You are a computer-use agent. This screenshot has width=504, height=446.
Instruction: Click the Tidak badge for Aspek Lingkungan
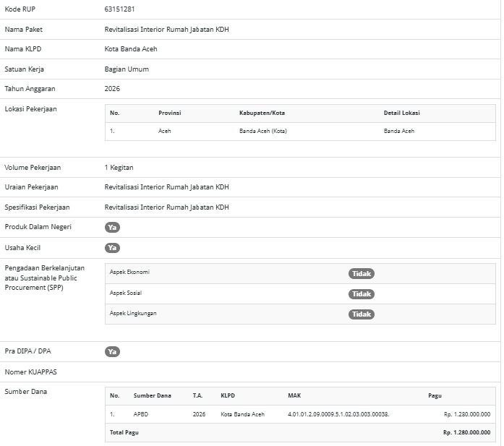tap(362, 314)
